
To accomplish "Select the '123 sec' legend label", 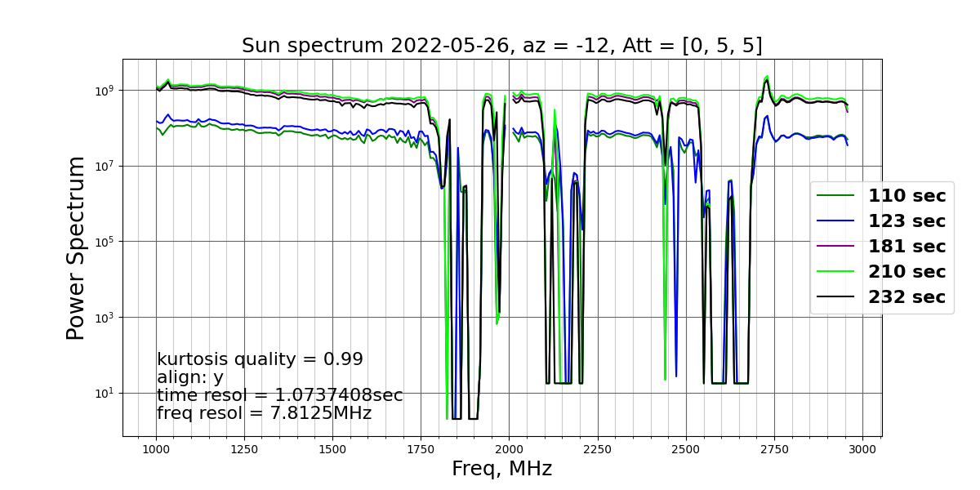I will point(906,221).
